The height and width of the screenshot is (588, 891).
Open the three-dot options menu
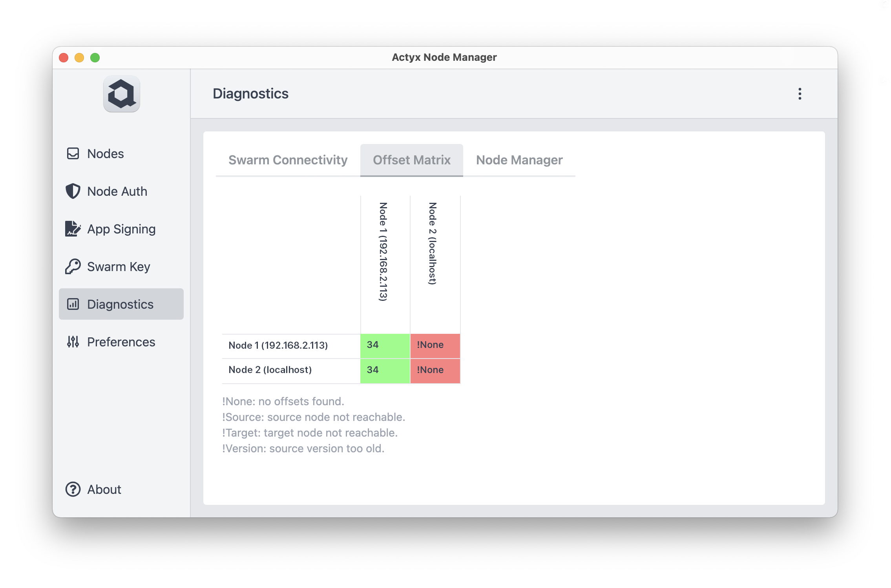(800, 94)
